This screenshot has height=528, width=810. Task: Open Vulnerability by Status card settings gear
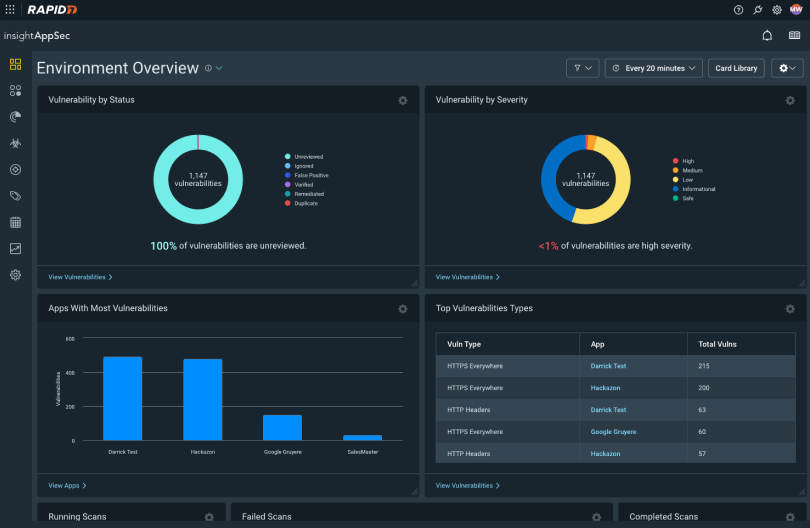[402, 100]
